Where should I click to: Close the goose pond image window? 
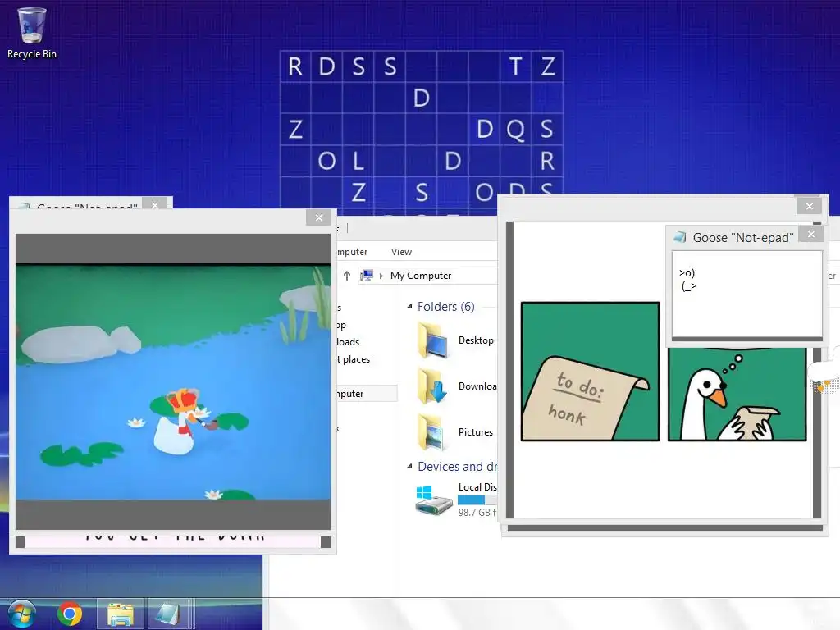click(x=319, y=217)
